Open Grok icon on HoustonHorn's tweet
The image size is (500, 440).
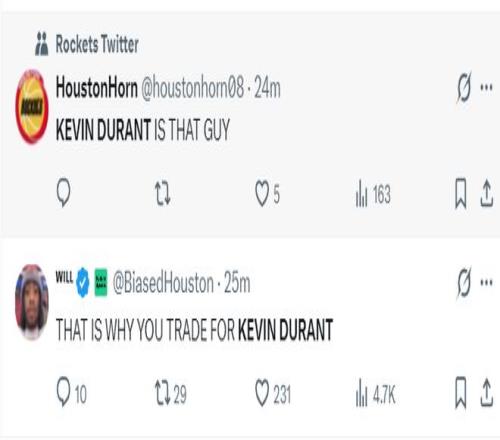(x=464, y=87)
